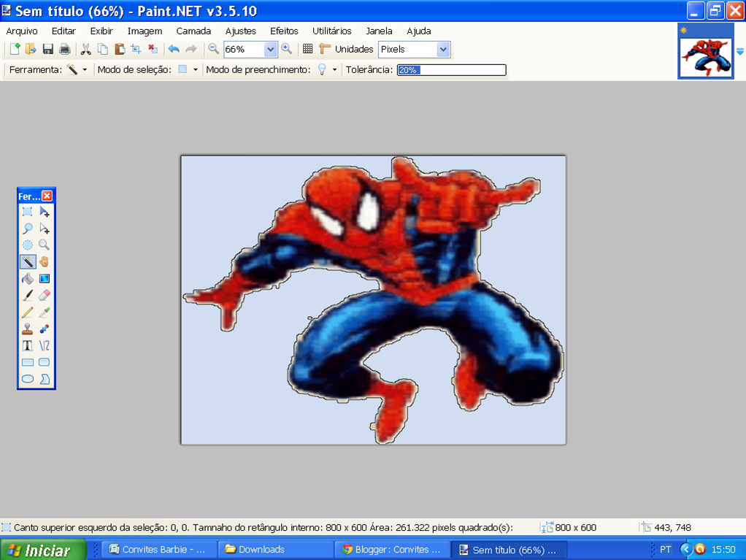Select the Paintbrush tool
Screen dimensions: 746x560
(28, 296)
